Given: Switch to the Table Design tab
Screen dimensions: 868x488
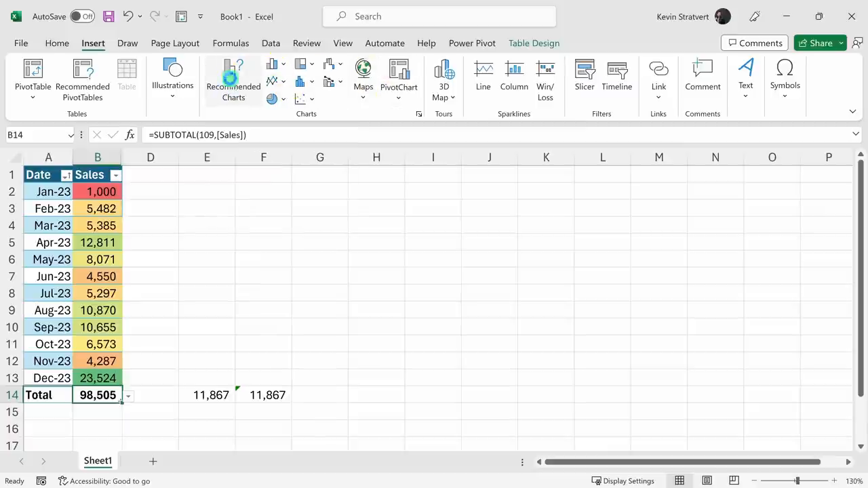Looking at the screenshot, I should tap(534, 43).
